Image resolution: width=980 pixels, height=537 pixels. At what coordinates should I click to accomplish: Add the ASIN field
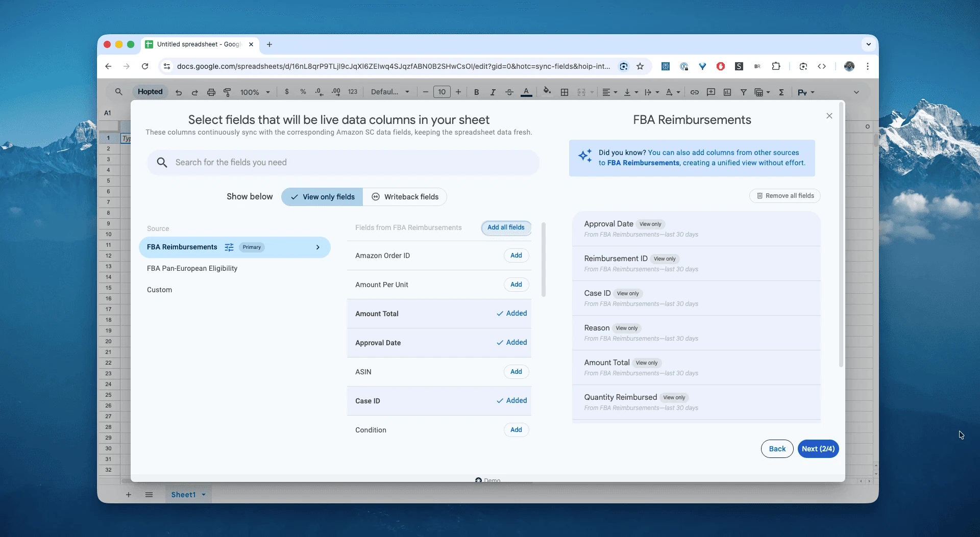tap(516, 372)
